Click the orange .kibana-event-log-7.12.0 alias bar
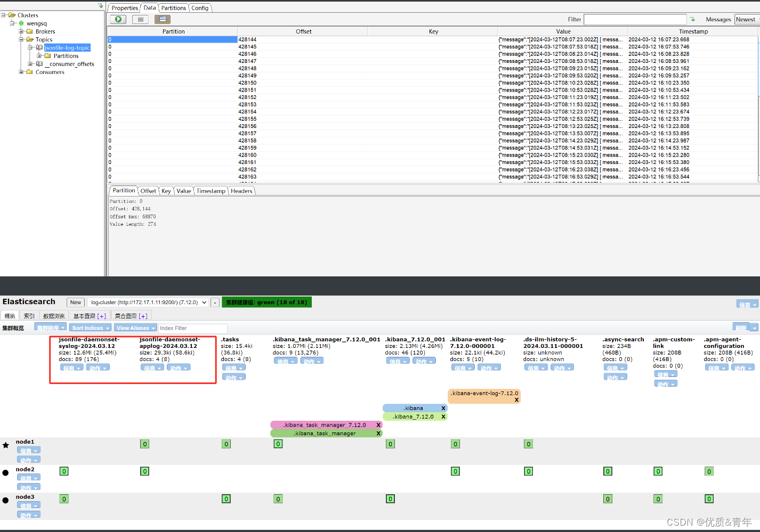The width and height of the screenshot is (760, 532). click(x=484, y=396)
